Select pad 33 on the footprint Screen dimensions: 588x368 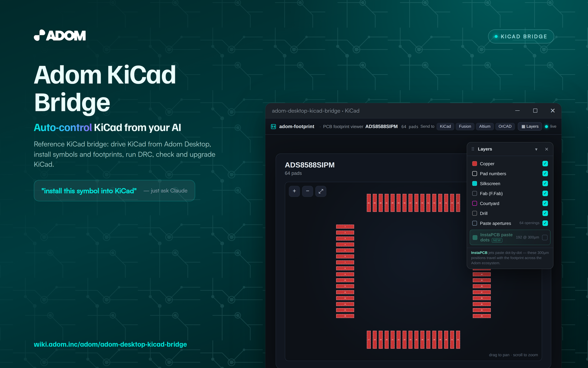point(482,316)
